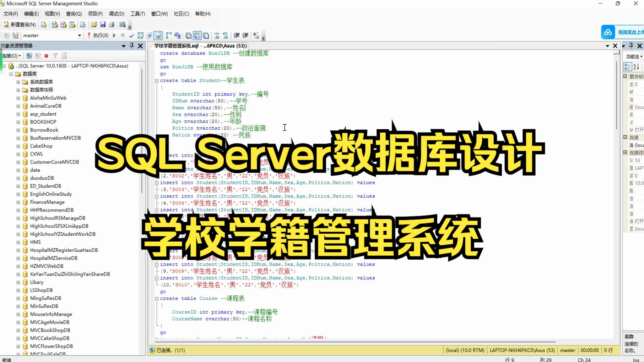644x362 pixels.
Task: Open the Activity Monitor icon
Action: (x=122, y=24)
